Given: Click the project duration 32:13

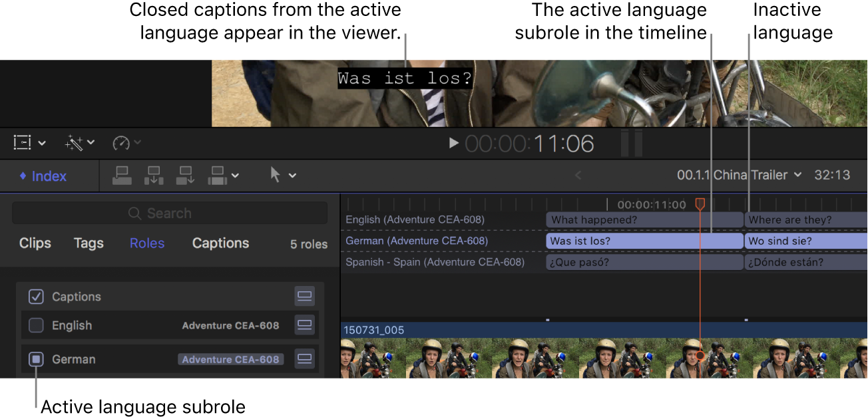Looking at the screenshot, I should click(833, 175).
